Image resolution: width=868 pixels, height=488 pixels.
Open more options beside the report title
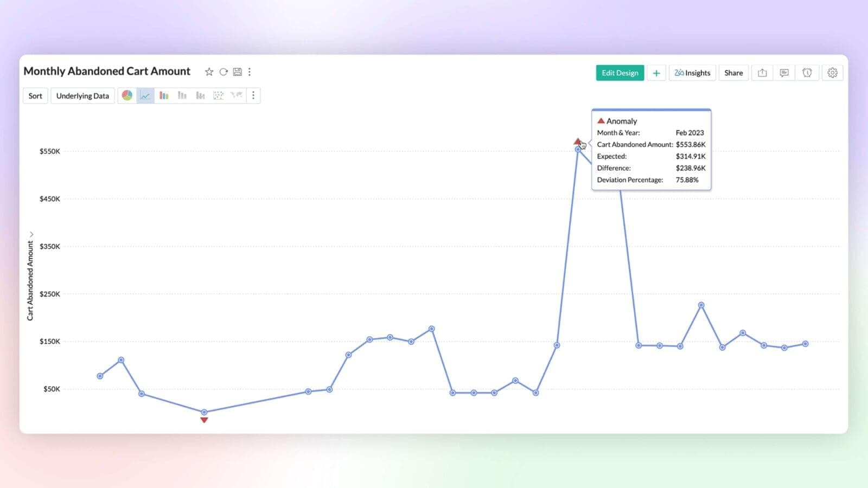pos(250,72)
